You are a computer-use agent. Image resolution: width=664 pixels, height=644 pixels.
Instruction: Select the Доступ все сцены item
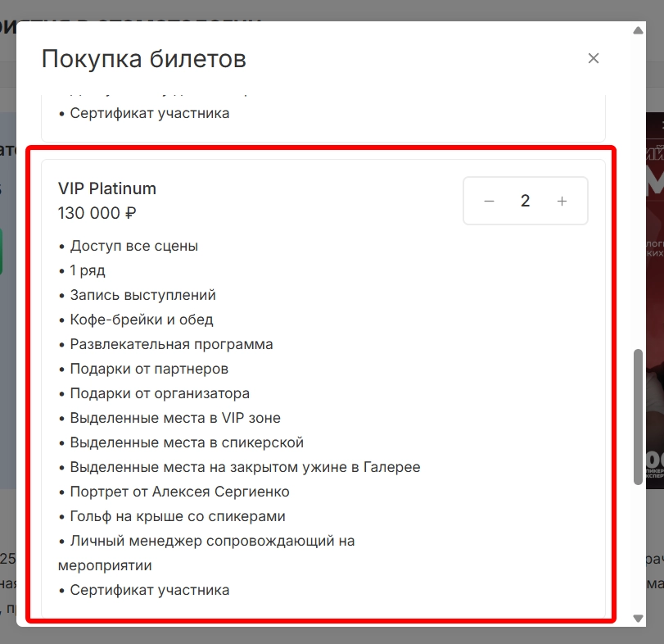click(x=133, y=246)
